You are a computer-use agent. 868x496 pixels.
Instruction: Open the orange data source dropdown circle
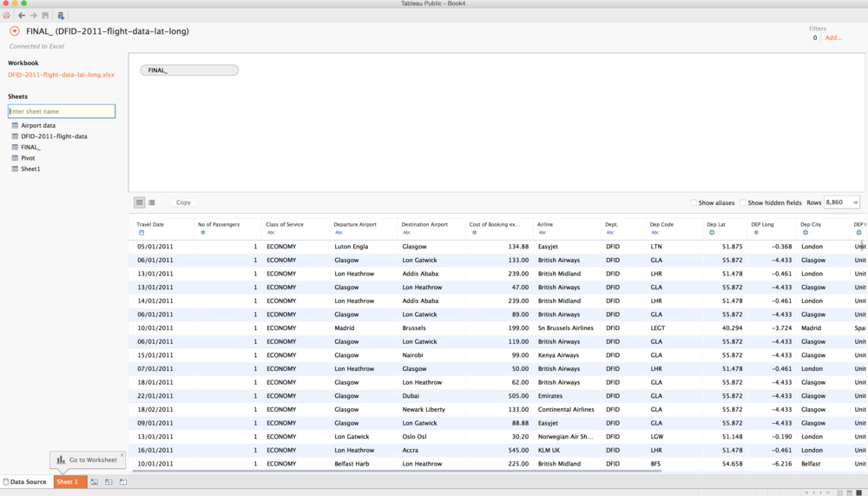click(15, 31)
